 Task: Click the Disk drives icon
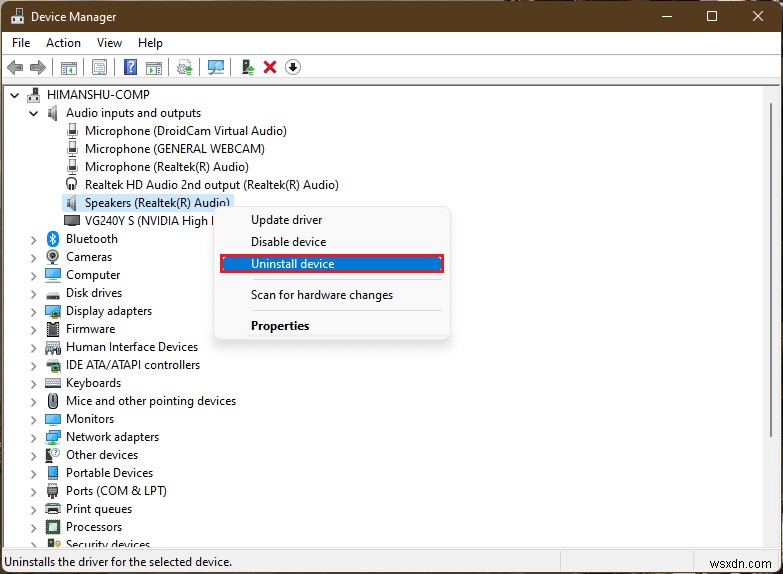tap(52, 295)
